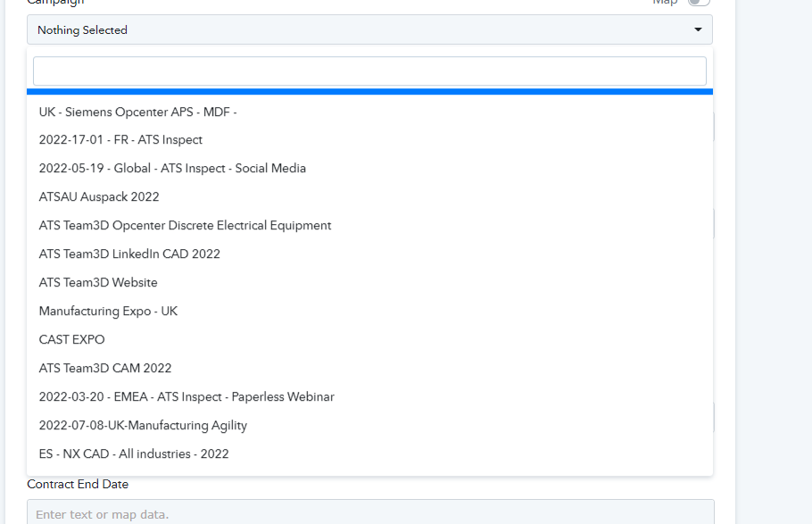Pick 2022-05-19 Global ATS Inspect Social Media
This screenshot has width=812, height=524.
pyautogui.click(x=369, y=169)
